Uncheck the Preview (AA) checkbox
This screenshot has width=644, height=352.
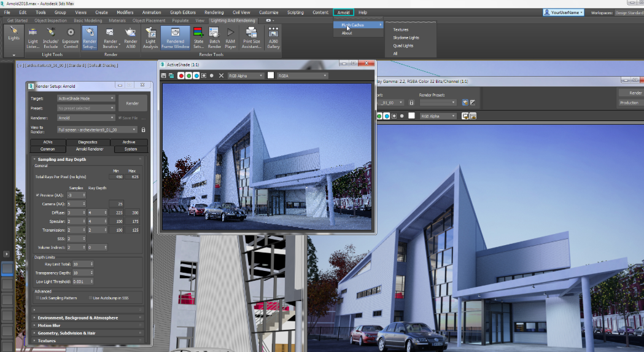tap(37, 195)
